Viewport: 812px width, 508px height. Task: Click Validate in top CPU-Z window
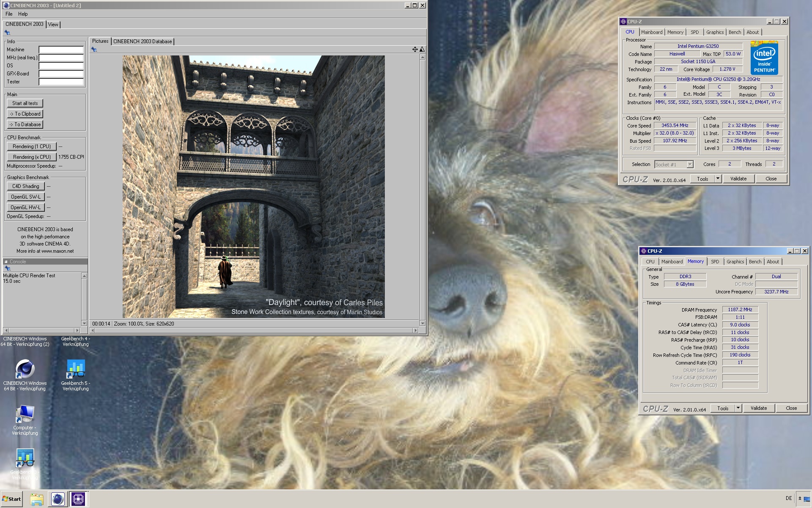[738, 179]
